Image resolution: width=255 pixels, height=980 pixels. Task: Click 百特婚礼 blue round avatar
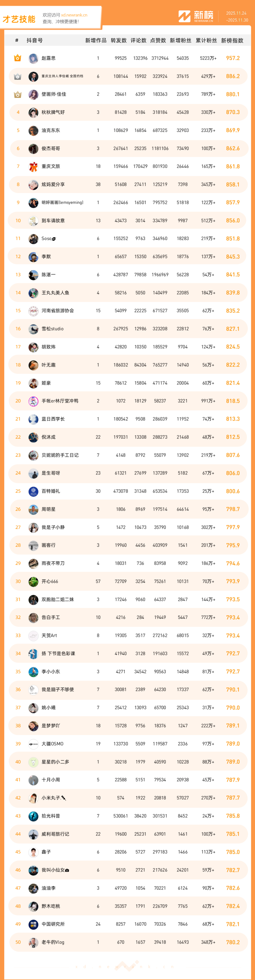pyautogui.click(x=33, y=491)
